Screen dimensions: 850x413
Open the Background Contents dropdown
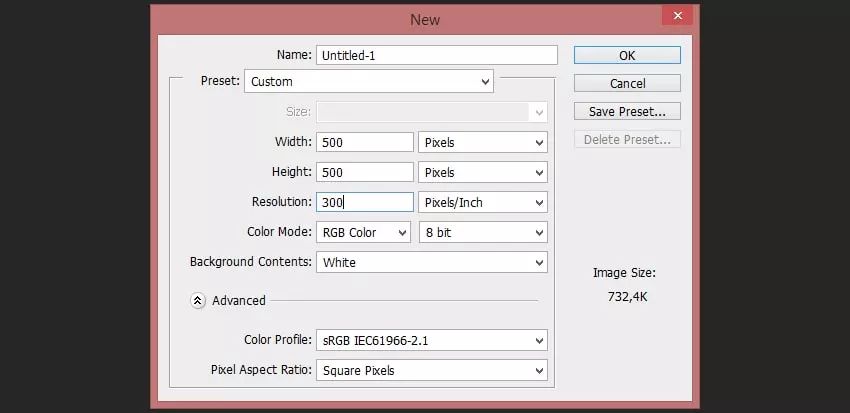coord(432,262)
